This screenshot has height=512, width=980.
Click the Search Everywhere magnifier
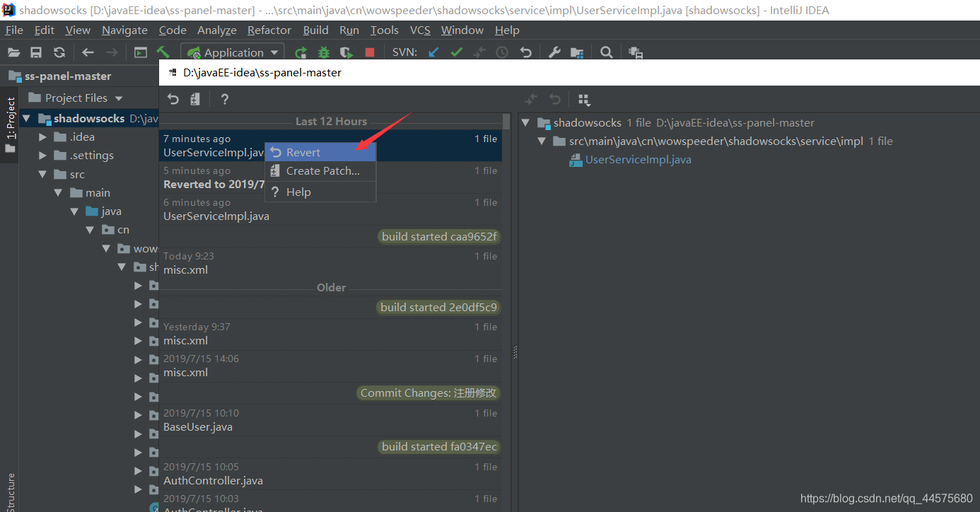[606, 52]
